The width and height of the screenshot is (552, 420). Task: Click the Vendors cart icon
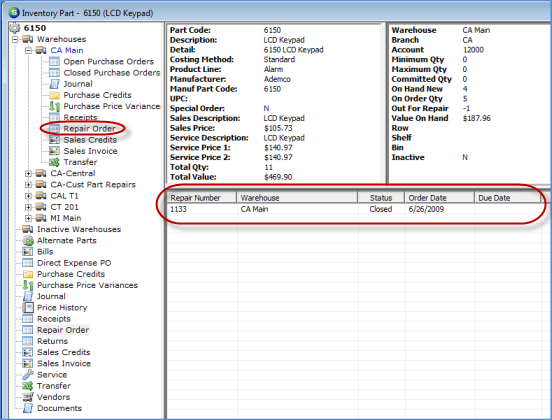pyautogui.click(x=28, y=397)
